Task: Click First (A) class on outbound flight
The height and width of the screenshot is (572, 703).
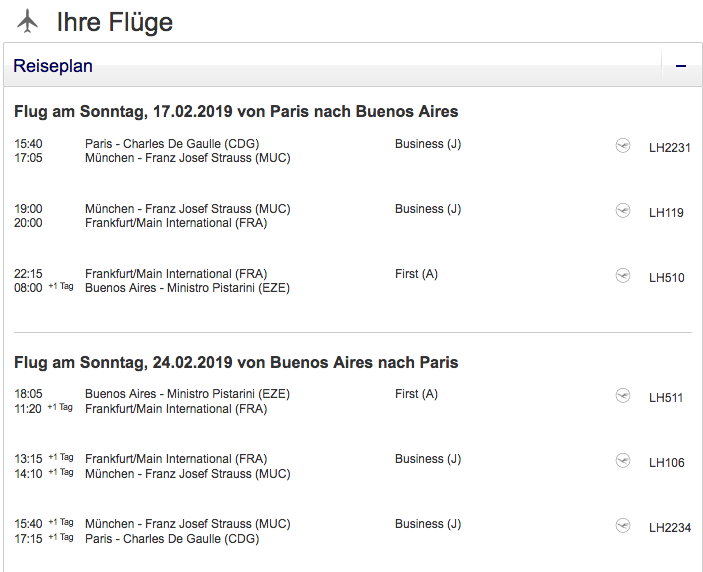Action: (x=416, y=274)
